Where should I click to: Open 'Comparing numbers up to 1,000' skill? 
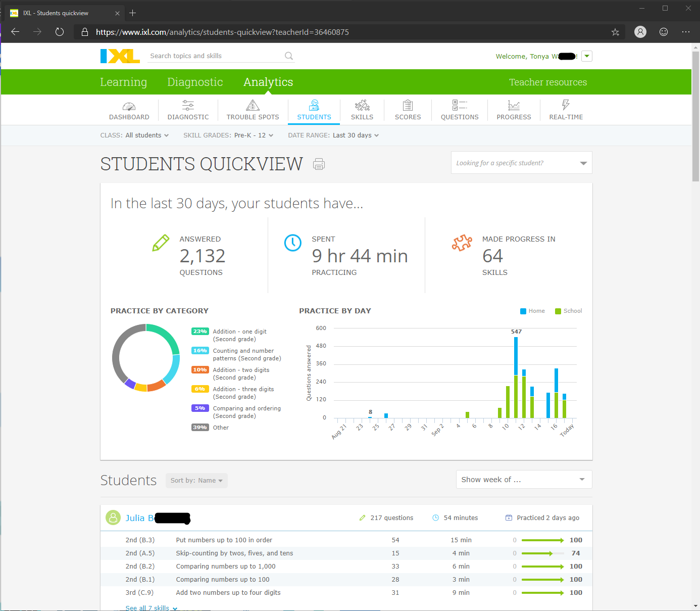(x=226, y=567)
